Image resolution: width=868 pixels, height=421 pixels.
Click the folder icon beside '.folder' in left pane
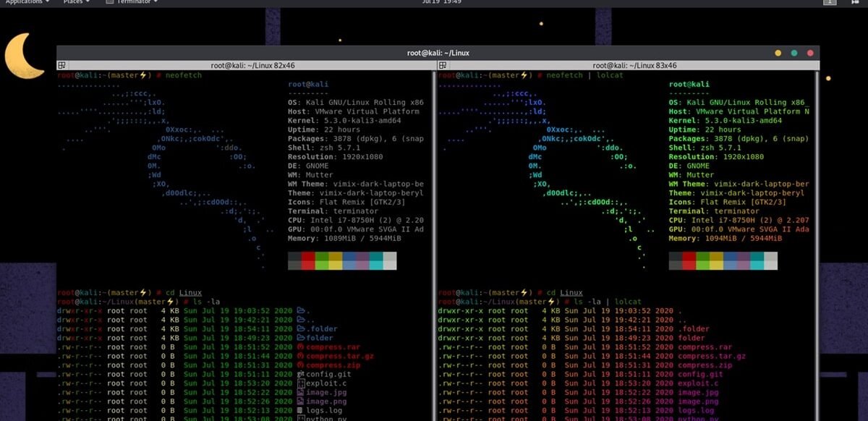[300, 328]
